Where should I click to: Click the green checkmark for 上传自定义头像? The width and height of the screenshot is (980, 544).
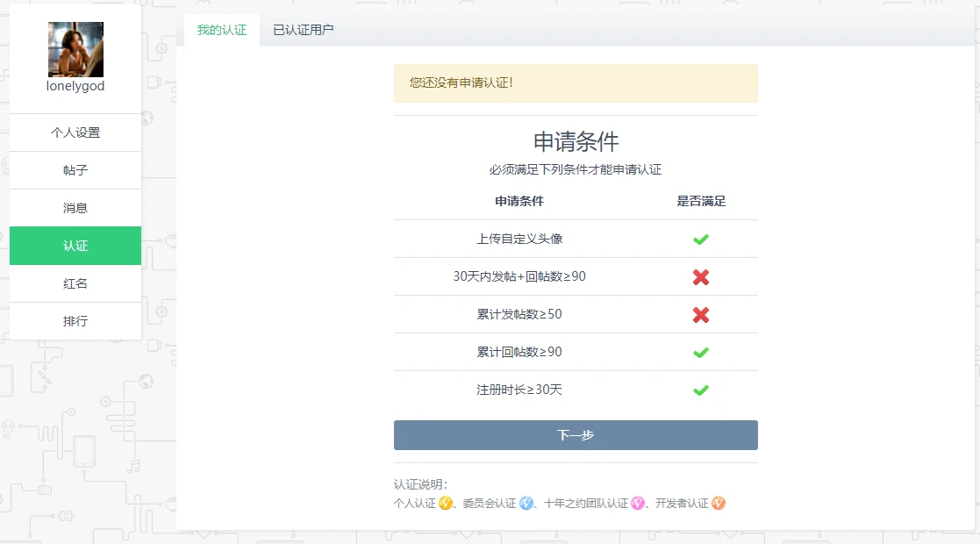[x=700, y=240]
